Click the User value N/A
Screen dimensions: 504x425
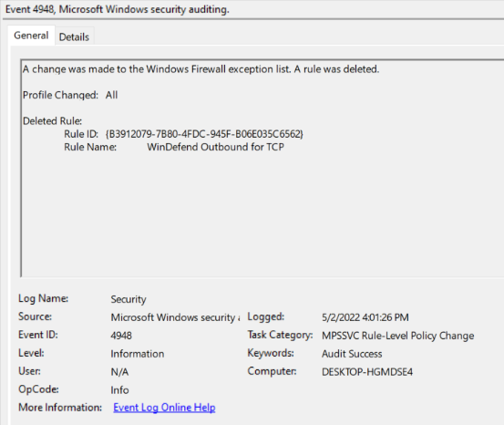pyautogui.click(x=119, y=372)
